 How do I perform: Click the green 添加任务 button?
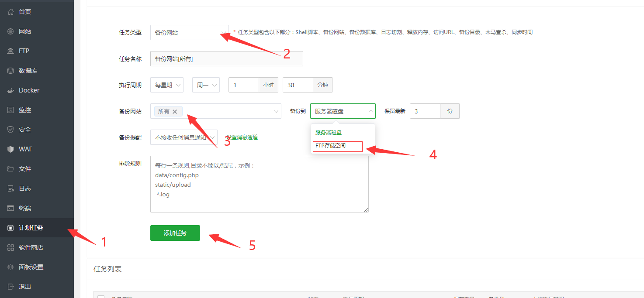pos(175,233)
